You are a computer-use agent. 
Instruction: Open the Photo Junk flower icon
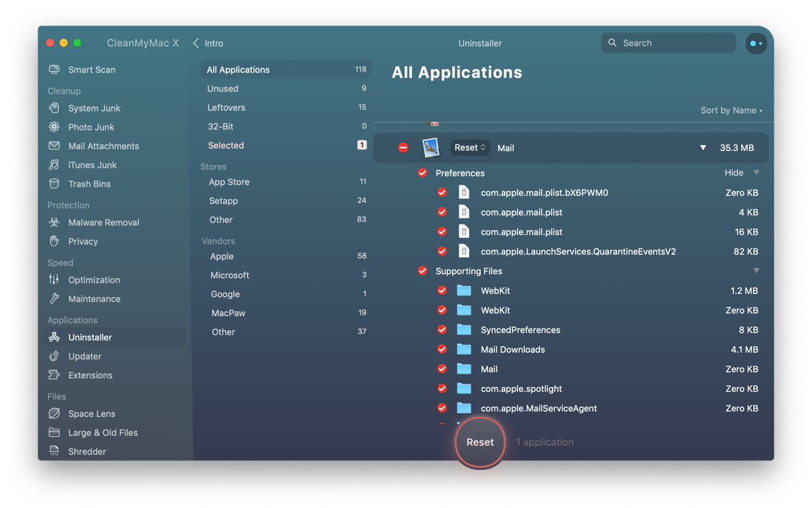54,127
